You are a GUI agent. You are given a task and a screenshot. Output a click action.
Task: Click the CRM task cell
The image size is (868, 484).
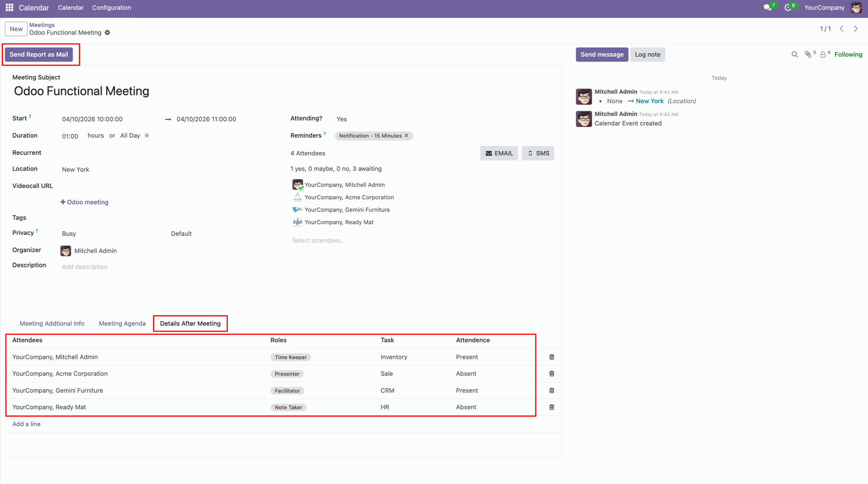coord(387,390)
